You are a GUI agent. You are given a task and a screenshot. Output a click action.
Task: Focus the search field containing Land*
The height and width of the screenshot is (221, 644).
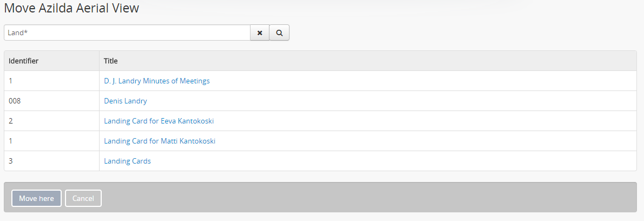pyautogui.click(x=127, y=32)
